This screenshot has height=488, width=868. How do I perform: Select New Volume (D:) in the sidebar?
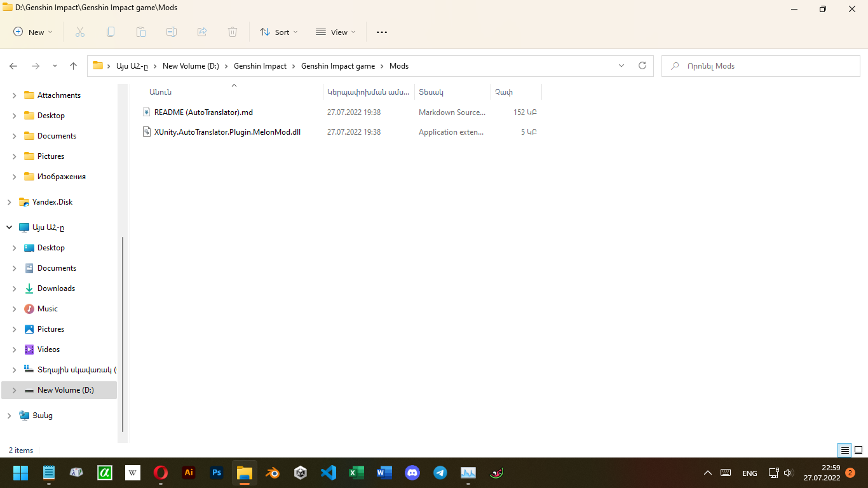point(59,390)
